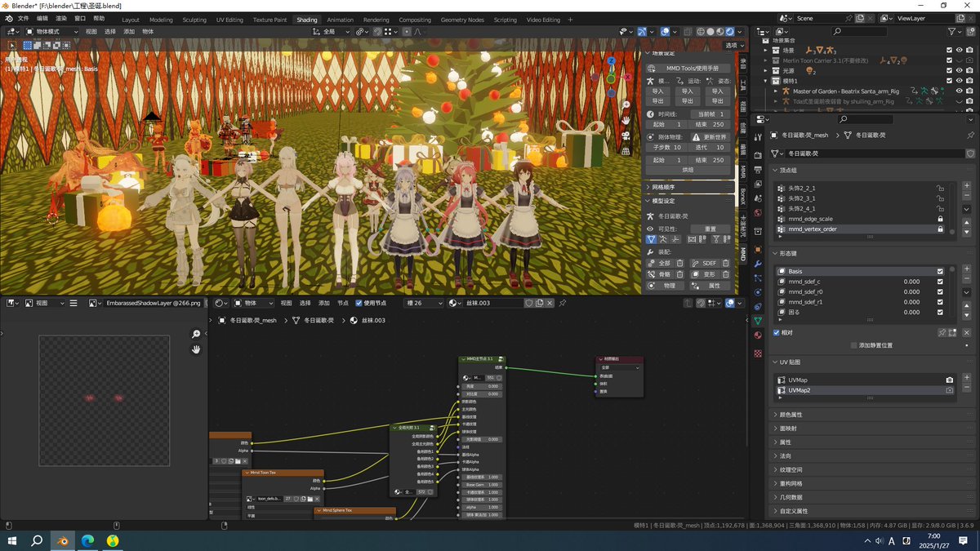The height and width of the screenshot is (551, 980).
Task: Delete all assembly with trash icon beside 全部
Action: pos(679,263)
